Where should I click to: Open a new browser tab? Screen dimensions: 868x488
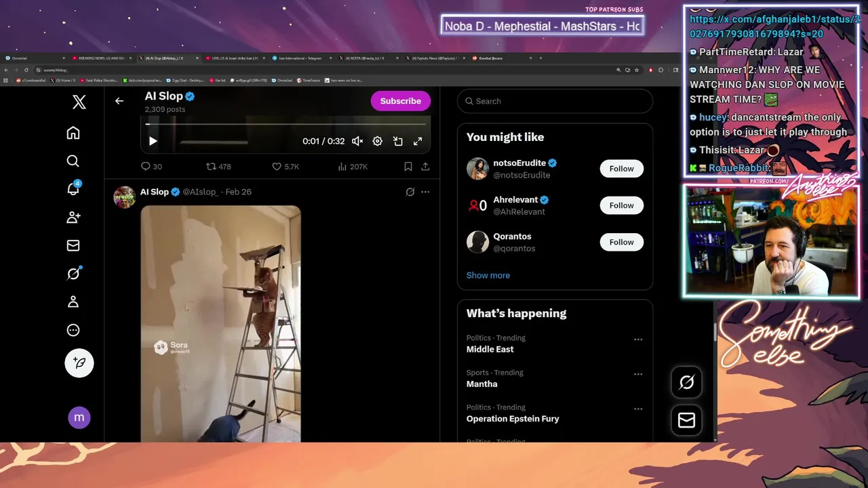[540, 58]
